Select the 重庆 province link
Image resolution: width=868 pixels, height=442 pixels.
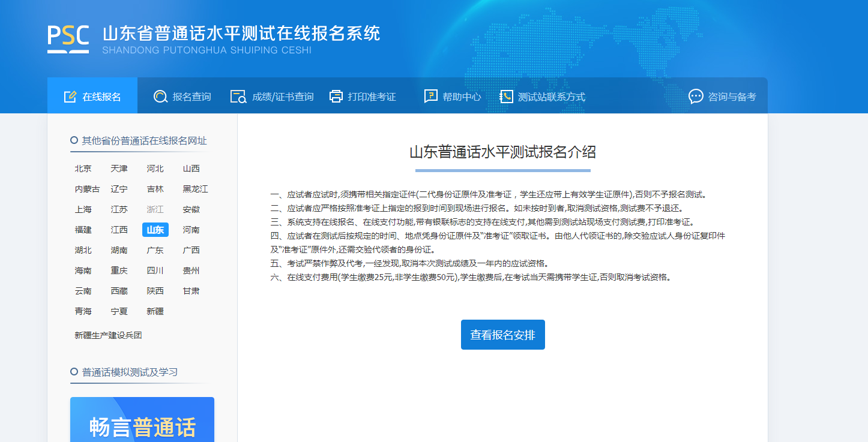tap(119, 270)
